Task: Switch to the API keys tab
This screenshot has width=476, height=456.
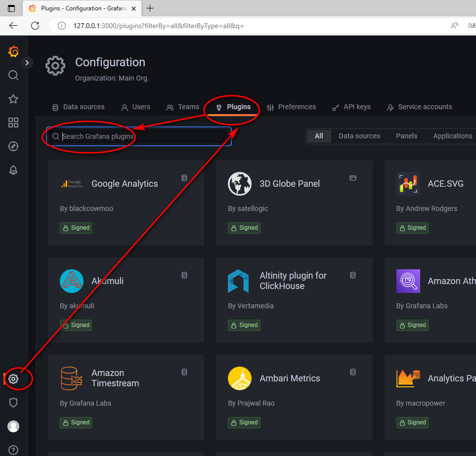Action: click(x=351, y=107)
